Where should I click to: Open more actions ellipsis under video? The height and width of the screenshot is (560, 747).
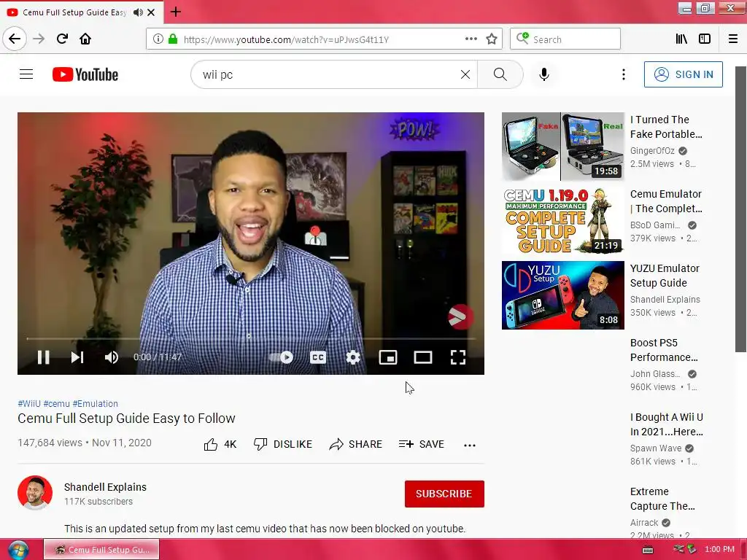pyautogui.click(x=470, y=446)
